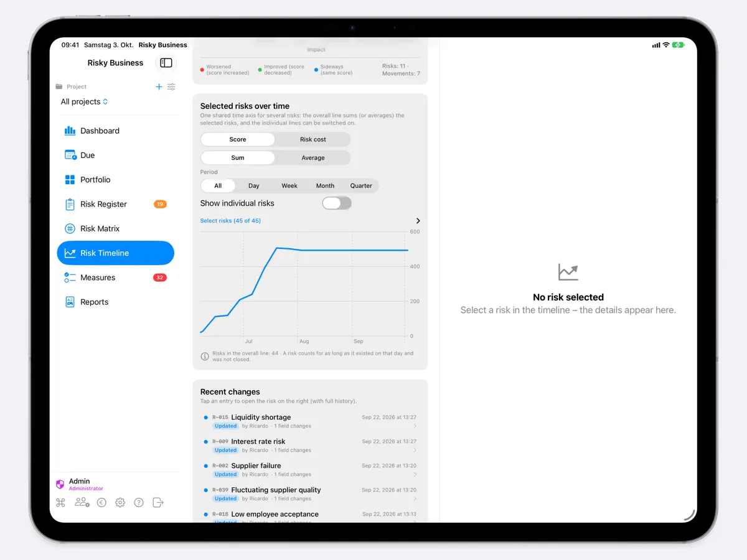Image resolution: width=747 pixels, height=560 pixels.
Task: Click the Measures checklist icon
Action: (x=70, y=278)
